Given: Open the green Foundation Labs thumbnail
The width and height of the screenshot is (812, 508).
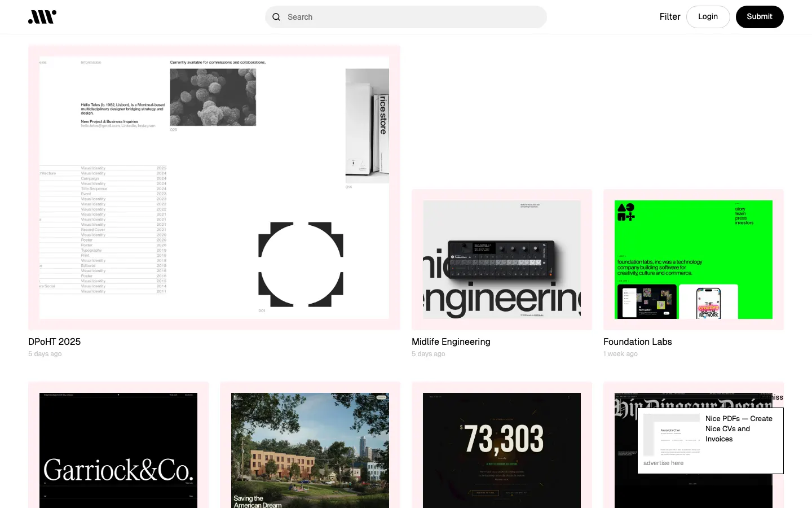Looking at the screenshot, I should pos(694,260).
